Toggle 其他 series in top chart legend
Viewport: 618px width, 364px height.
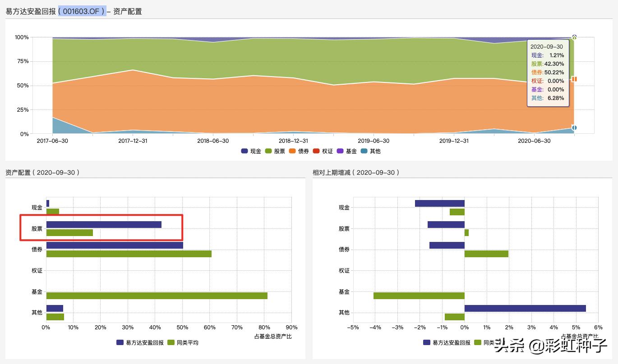click(371, 151)
